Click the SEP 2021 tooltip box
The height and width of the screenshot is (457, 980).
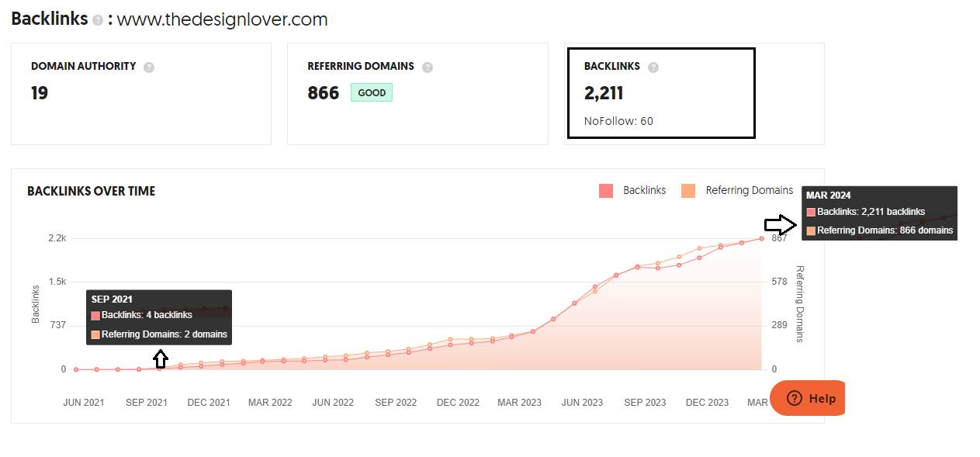click(159, 317)
